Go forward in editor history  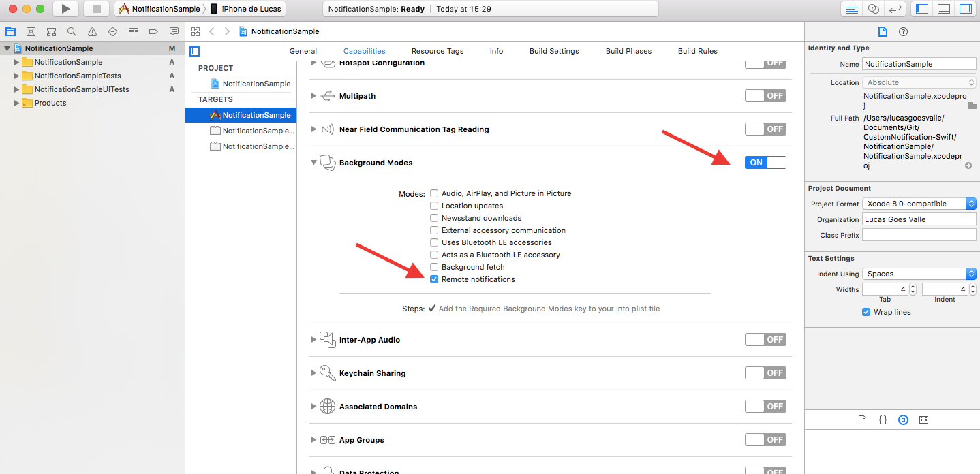point(227,31)
